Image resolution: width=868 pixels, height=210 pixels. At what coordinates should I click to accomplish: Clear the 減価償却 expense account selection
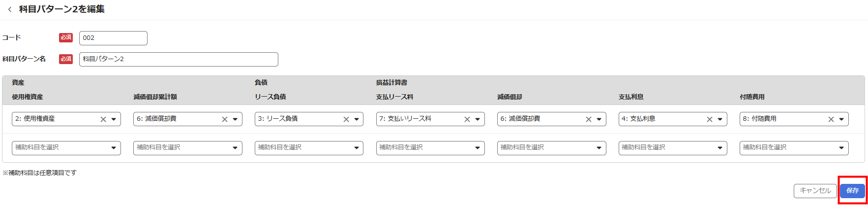(589, 119)
